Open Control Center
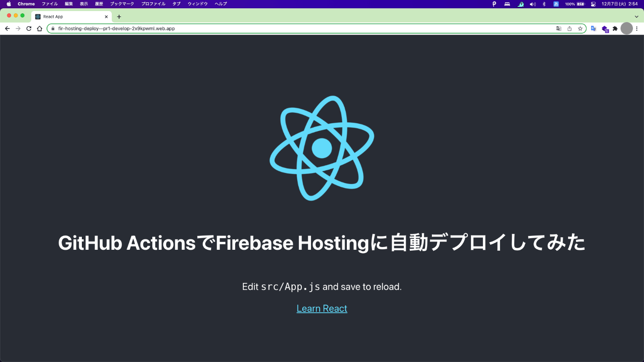 tap(593, 4)
